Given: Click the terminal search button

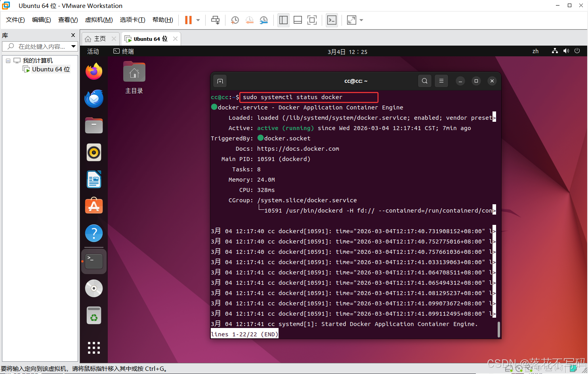Looking at the screenshot, I should pos(424,81).
